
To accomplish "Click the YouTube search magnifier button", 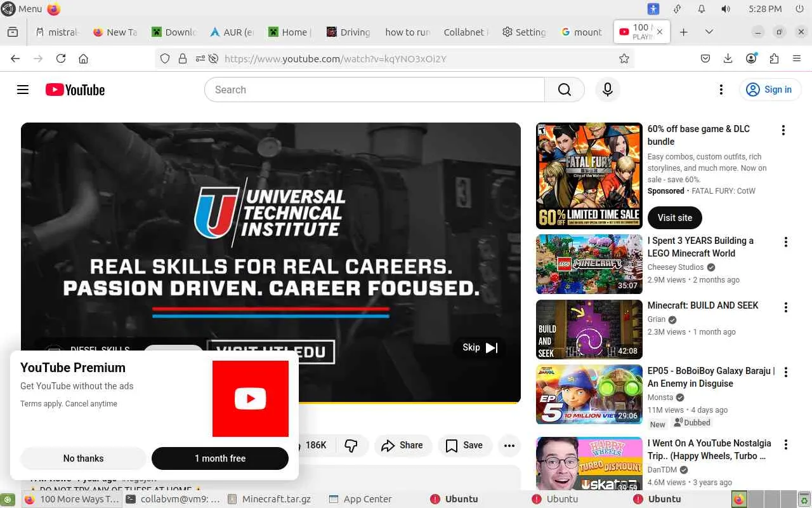I will tap(564, 90).
